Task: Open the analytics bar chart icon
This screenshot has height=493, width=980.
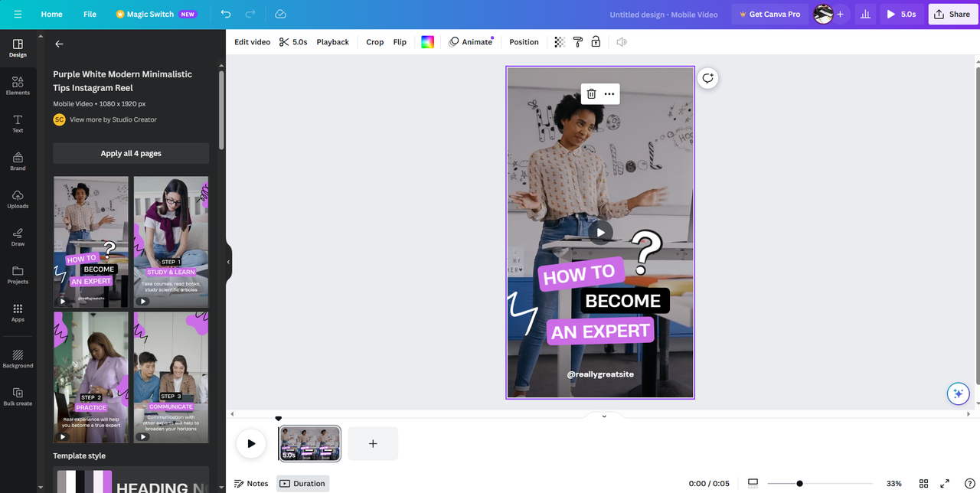Action: point(866,14)
